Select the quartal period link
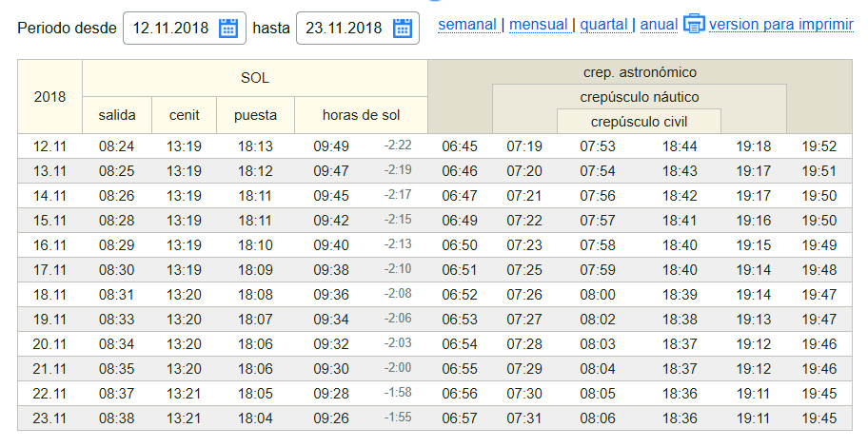 603,24
